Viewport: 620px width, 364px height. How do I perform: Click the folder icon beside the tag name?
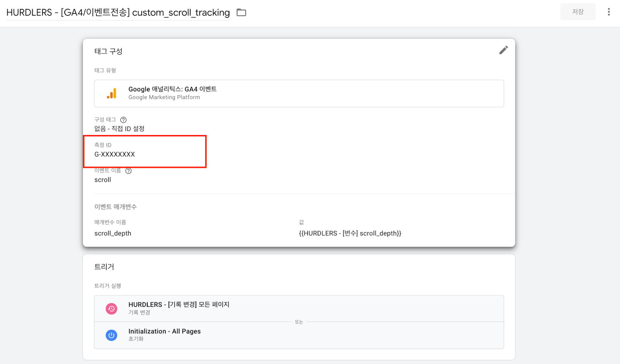point(241,12)
